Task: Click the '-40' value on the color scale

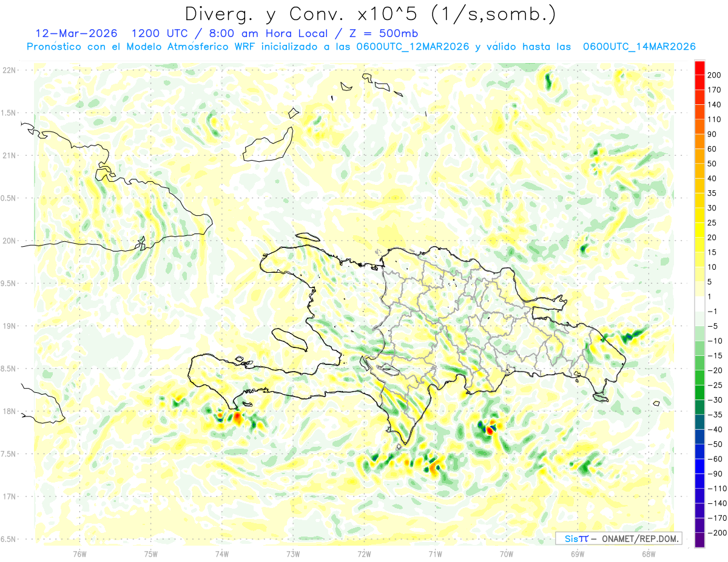Action: pos(715,429)
